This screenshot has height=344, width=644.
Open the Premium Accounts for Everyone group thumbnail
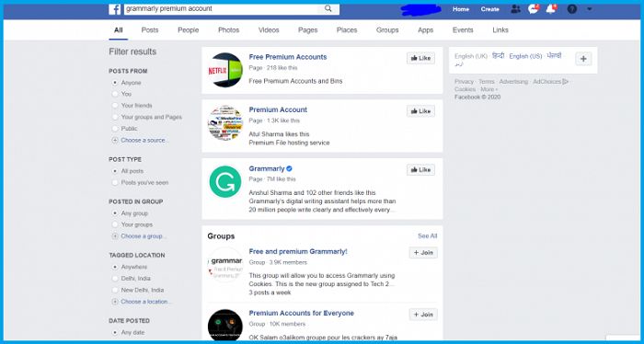tap(225, 325)
